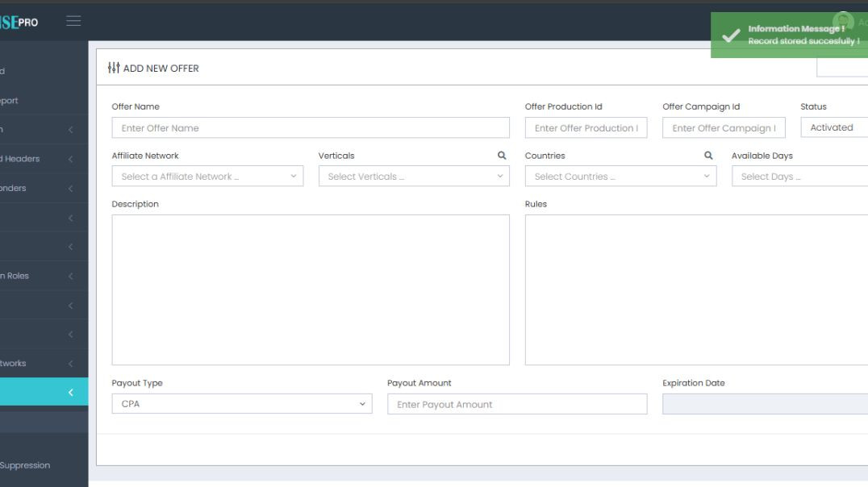The image size is (868, 487).
Task: Click inside the Enter Offer Name field
Action: click(x=311, y=127)
